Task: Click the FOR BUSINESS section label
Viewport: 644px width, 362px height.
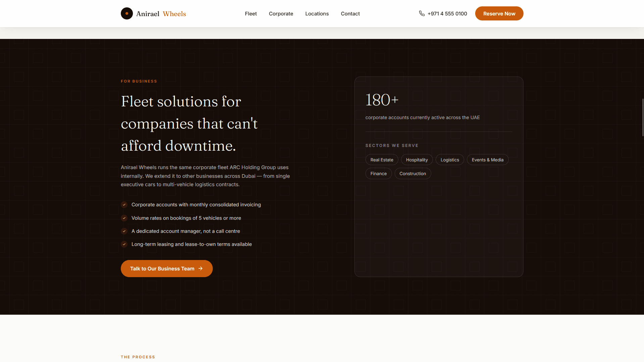Action: (x=139, y=81)
